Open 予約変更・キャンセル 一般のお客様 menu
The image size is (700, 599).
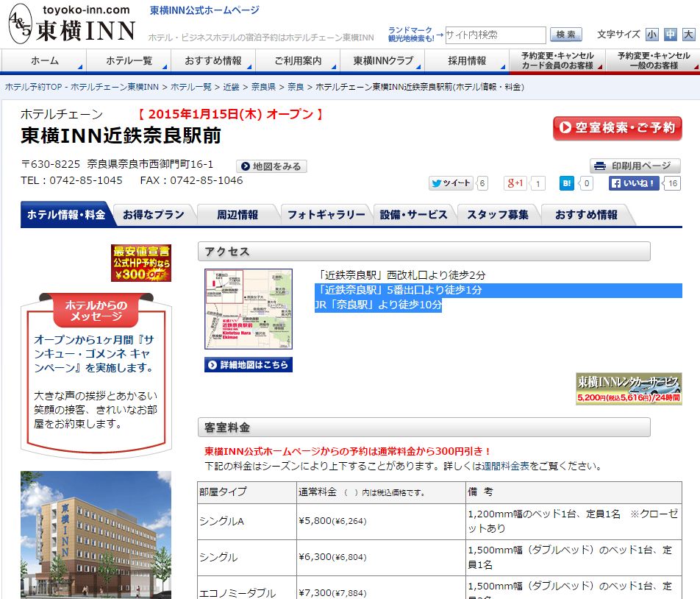tap(653, 61)
